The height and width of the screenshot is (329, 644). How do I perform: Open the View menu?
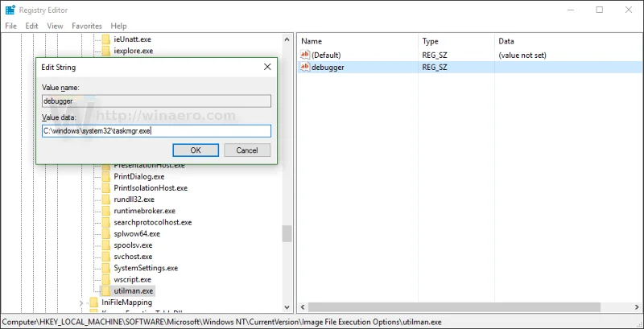(x=55, y=26)
